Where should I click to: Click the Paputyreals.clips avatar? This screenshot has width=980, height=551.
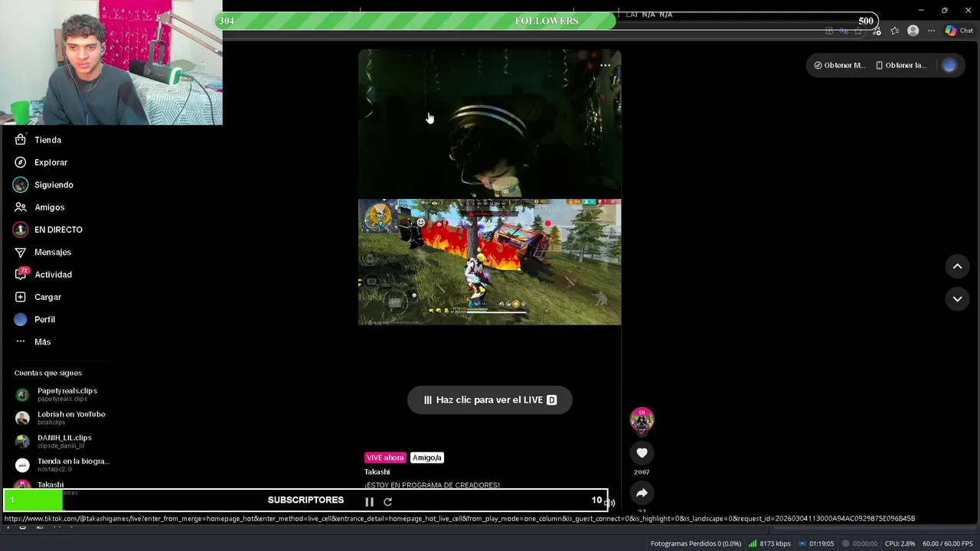[x=22, y=395]
